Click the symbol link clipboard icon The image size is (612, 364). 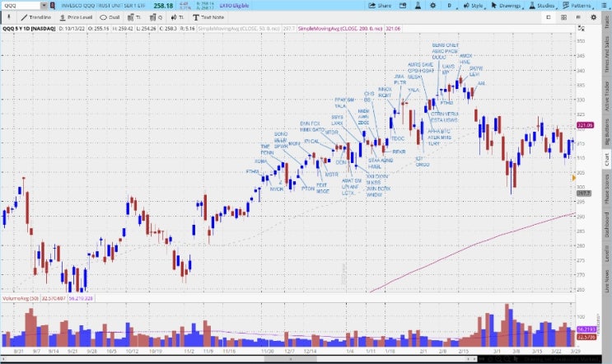point(53,6)
